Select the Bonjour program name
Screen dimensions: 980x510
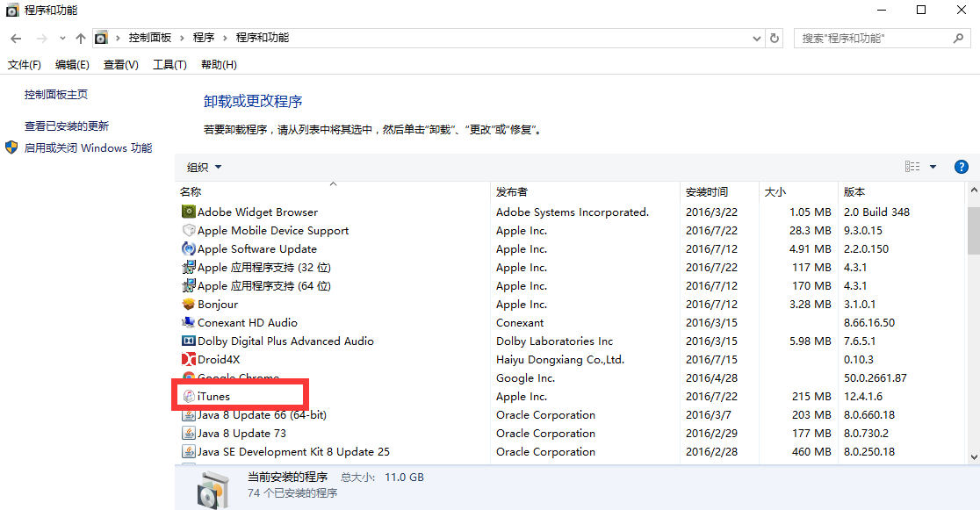218,305
